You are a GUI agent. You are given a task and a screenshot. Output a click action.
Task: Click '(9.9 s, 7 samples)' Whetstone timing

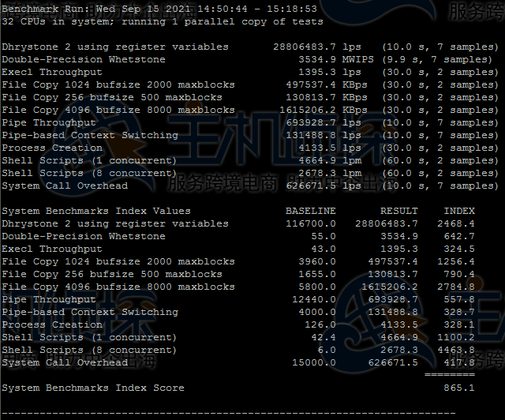tap(437, 60)
